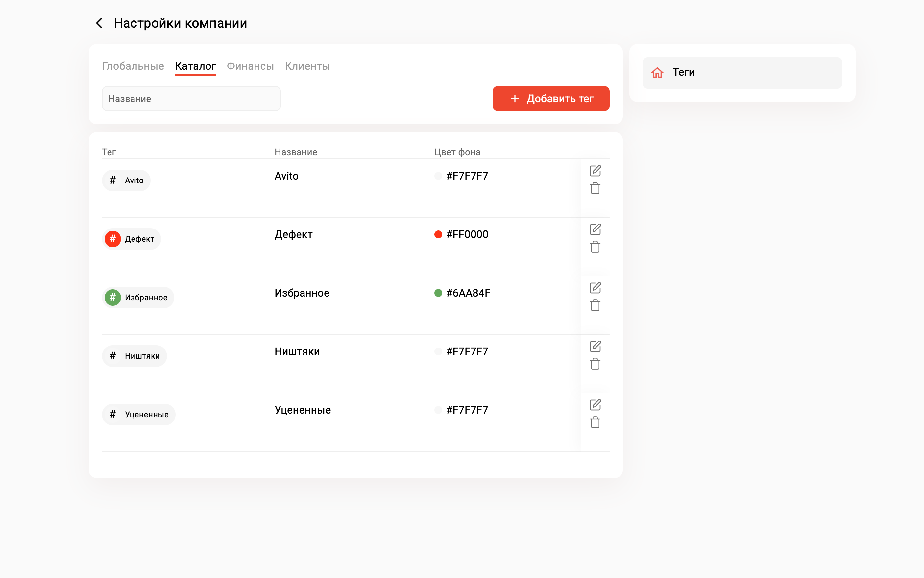Switch to the Глобальные tab
924x578 pixels.
133,66
